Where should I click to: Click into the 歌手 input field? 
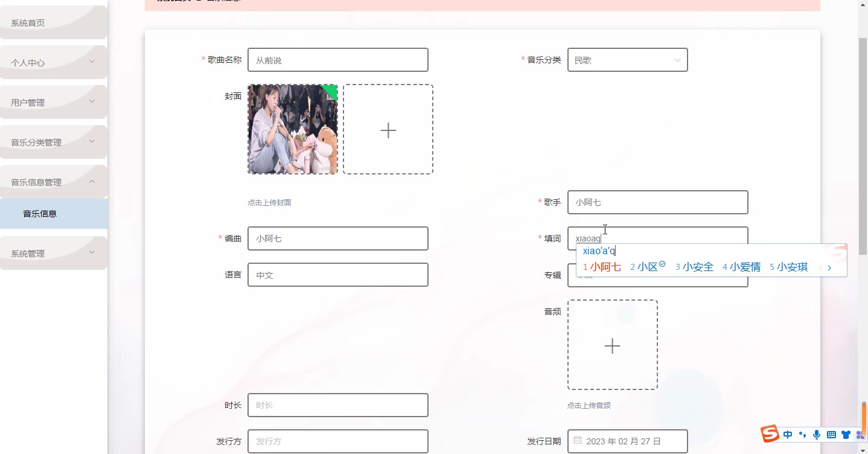coord(658,202)
